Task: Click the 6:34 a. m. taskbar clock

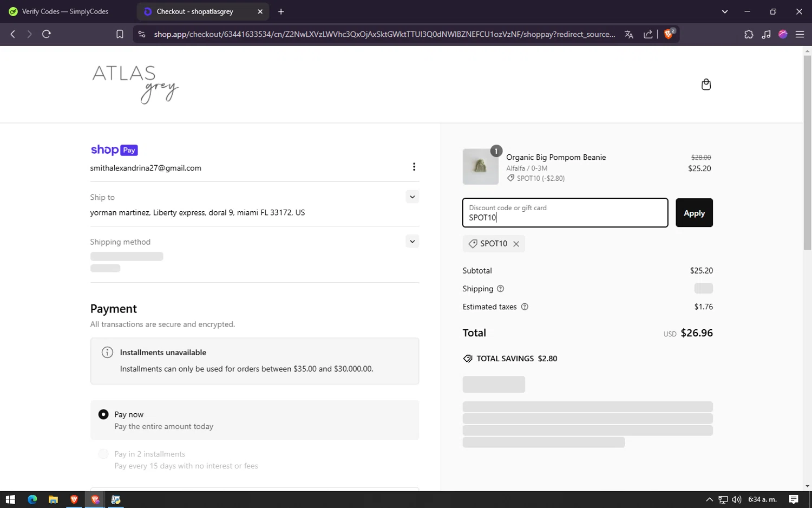Action: tap(762, 499)
